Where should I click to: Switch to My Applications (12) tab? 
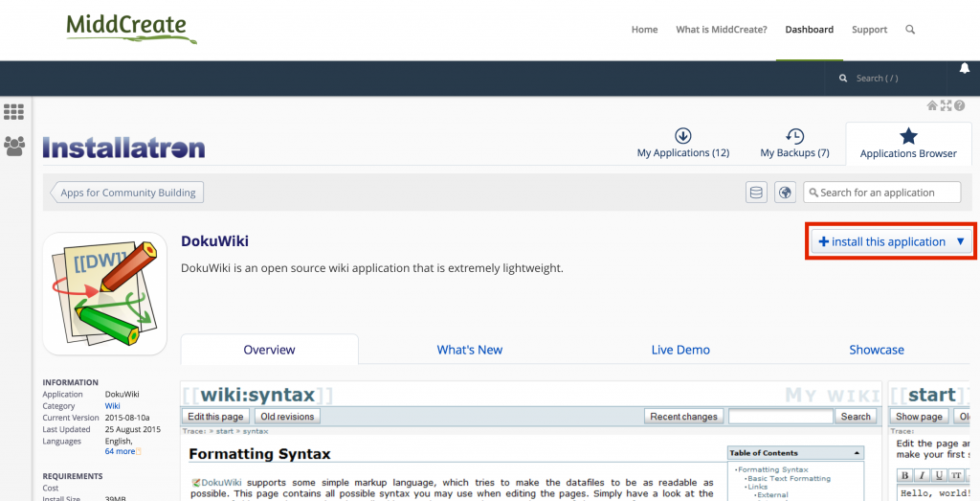pos(683,144)
